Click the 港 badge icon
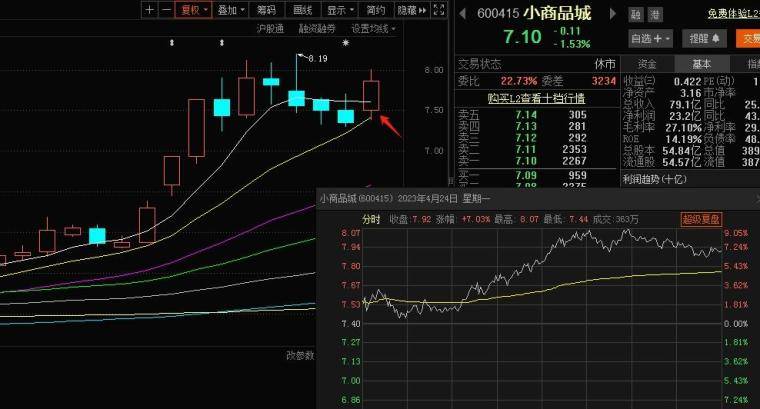This screenshot has height=409, width=760. point(655,15)
